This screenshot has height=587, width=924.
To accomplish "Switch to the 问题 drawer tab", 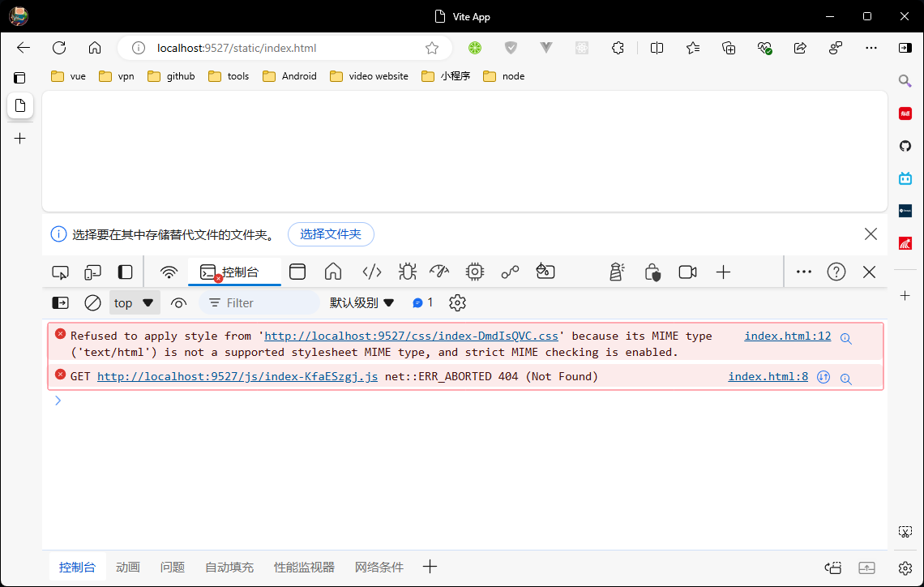I will click(172, 568).
